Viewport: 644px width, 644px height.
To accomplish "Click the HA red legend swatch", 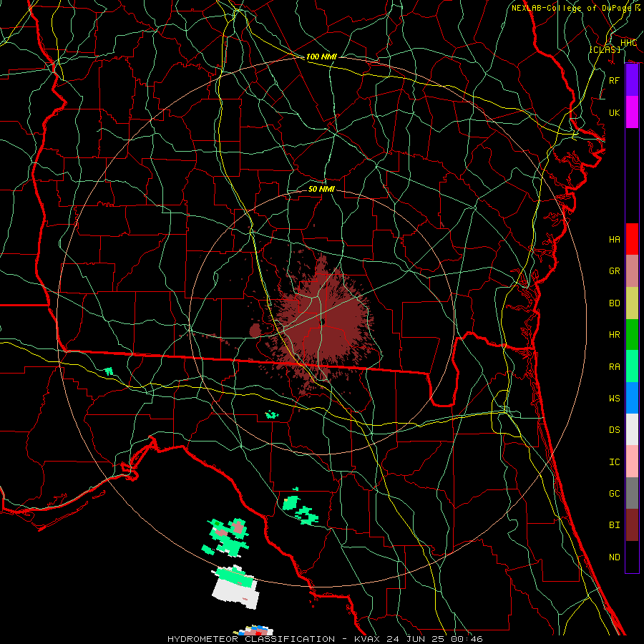I will point(632,239).
